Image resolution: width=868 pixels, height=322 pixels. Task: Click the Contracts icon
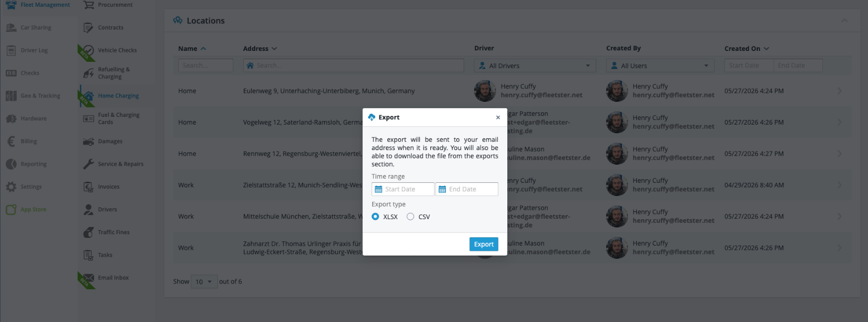pos(88,28)
